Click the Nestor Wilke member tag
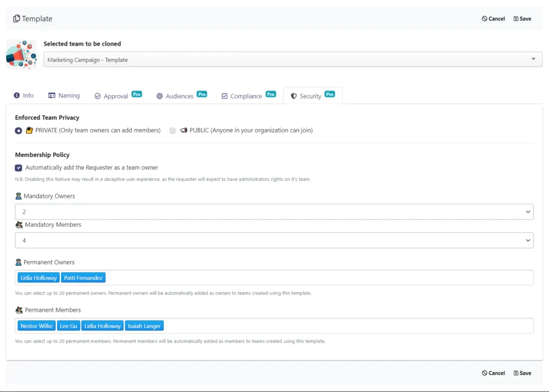Viewport: 549px width, 392px height. 36,326
